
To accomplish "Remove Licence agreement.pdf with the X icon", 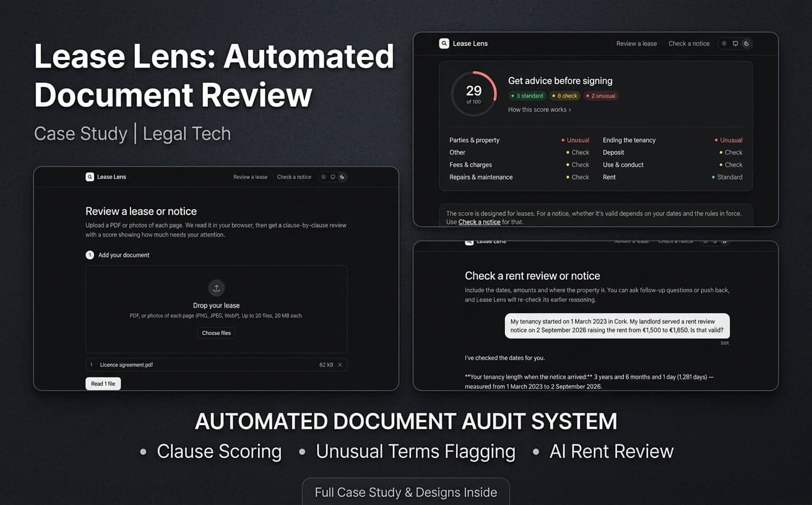I will [x=340, y=365].
